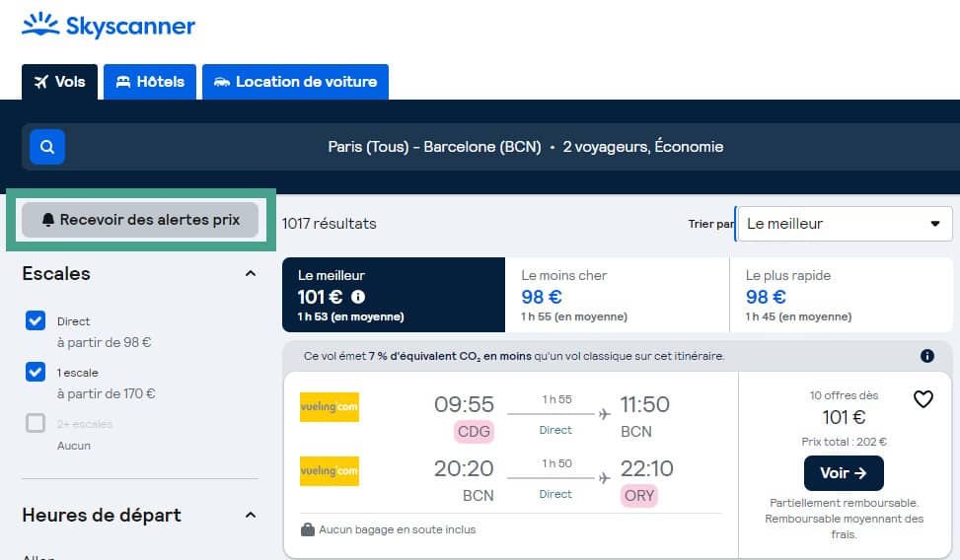Image resolution: width=960 pixels, height=560 pixels.
Task: Open the Location de voiture tab
Action: [x=295, y=82]
